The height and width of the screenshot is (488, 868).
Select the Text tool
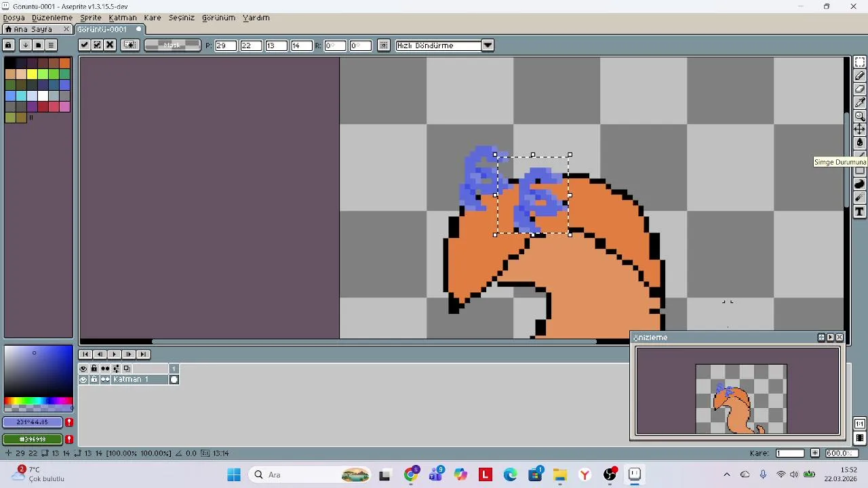tap(860, 211)
